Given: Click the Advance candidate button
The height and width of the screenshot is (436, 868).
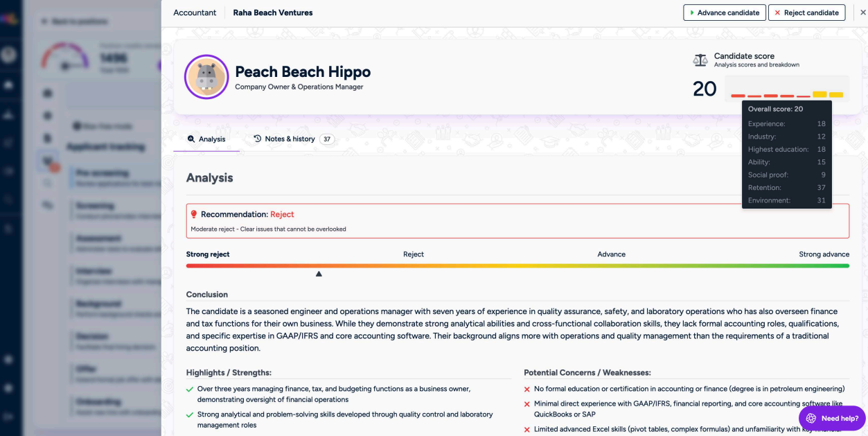Looking at the screenshot, I should [x=724, y=12].
